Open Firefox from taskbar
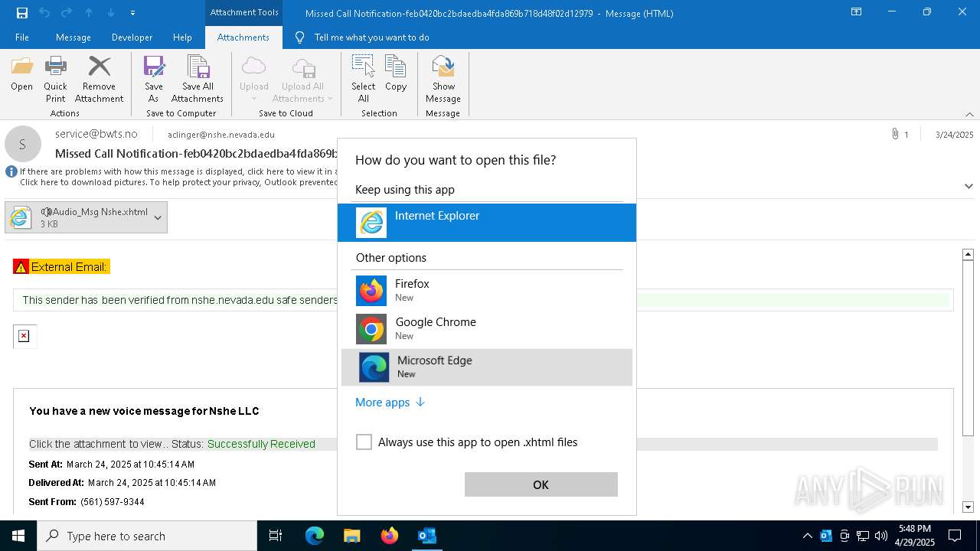The height and width of the screenshot is (551, 980). pos(390,536)
